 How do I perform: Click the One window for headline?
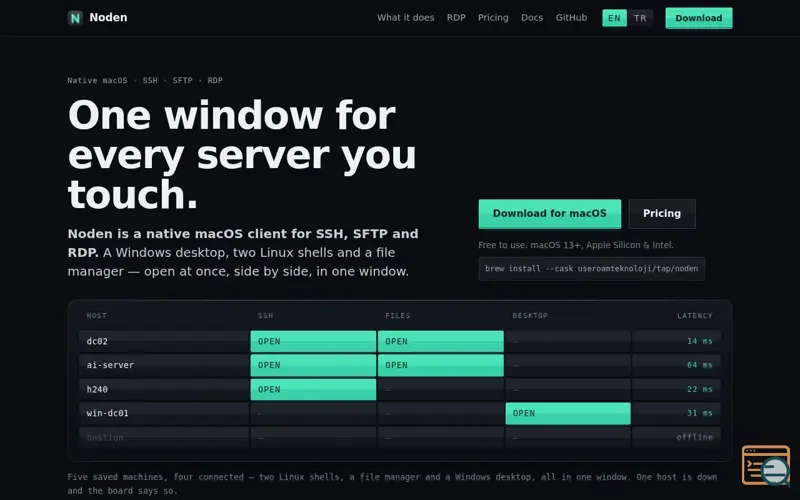(242, 155)
